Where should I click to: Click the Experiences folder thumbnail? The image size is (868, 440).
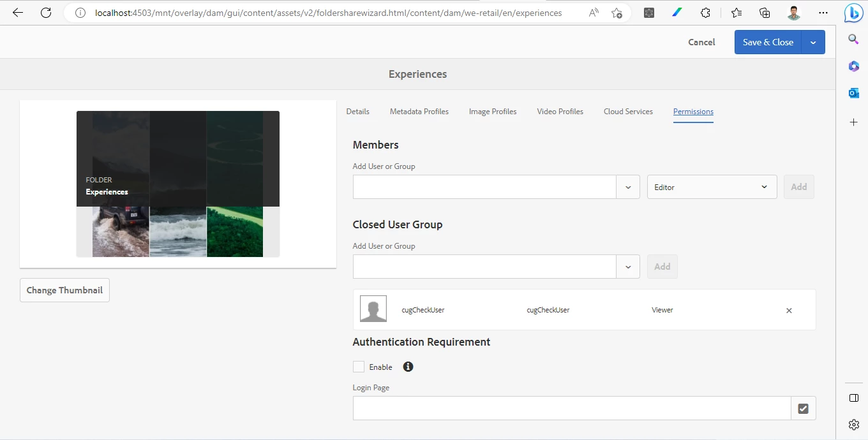coord(178,184)
